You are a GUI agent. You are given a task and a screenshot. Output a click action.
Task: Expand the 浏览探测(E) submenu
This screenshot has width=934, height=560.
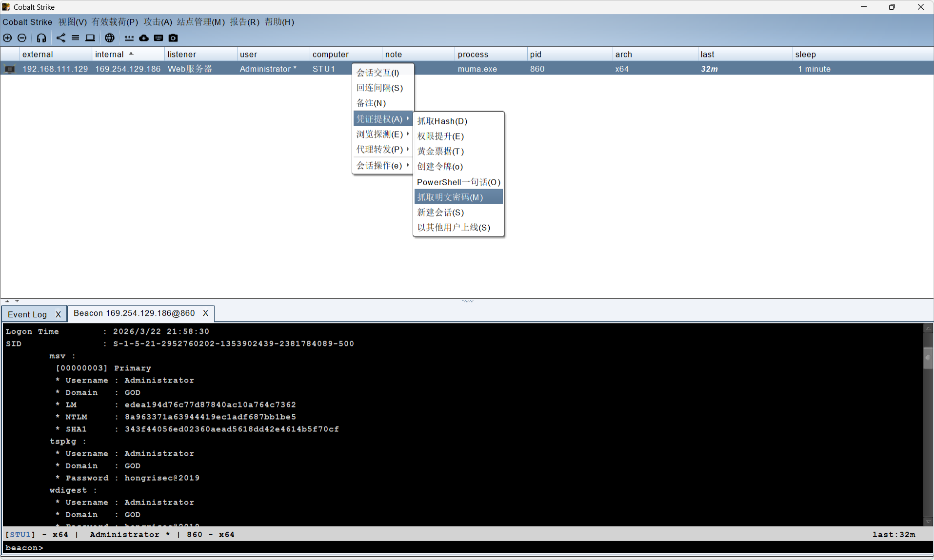coord(383,134)
